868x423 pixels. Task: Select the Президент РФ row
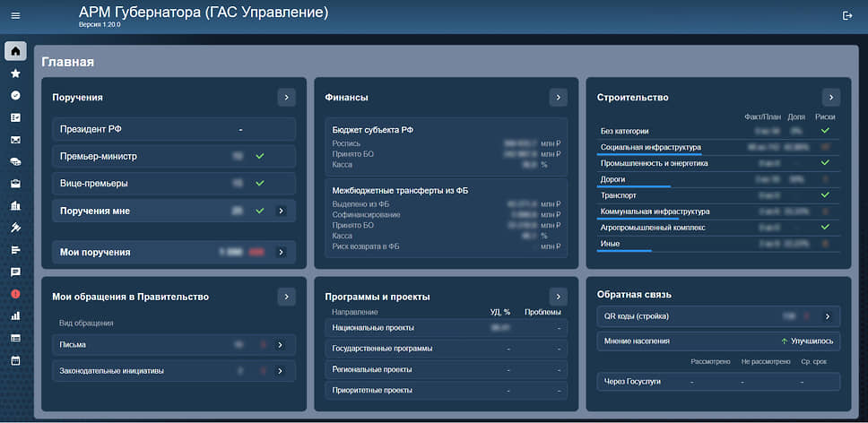[174, 129]
